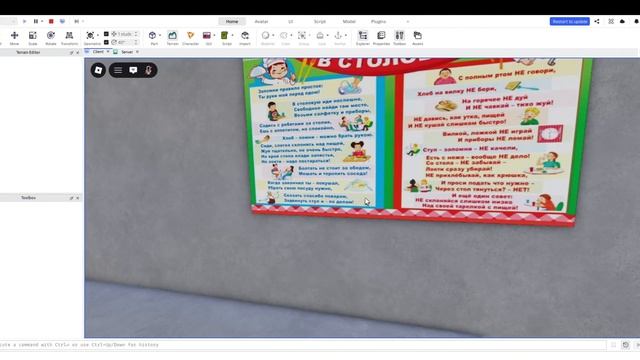Image resolution: width=640 pixels, height=360 pixels.
Task: Click the Material tool icon
Action: tap(265, 36)
